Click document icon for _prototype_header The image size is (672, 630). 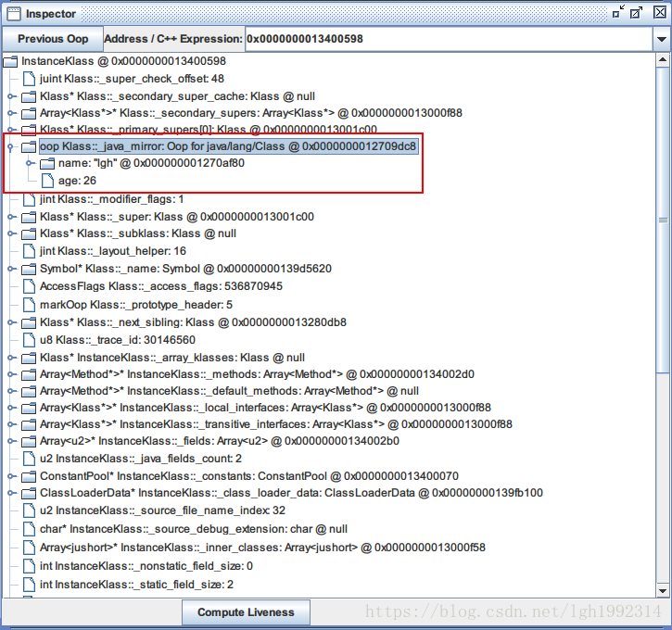29,305
